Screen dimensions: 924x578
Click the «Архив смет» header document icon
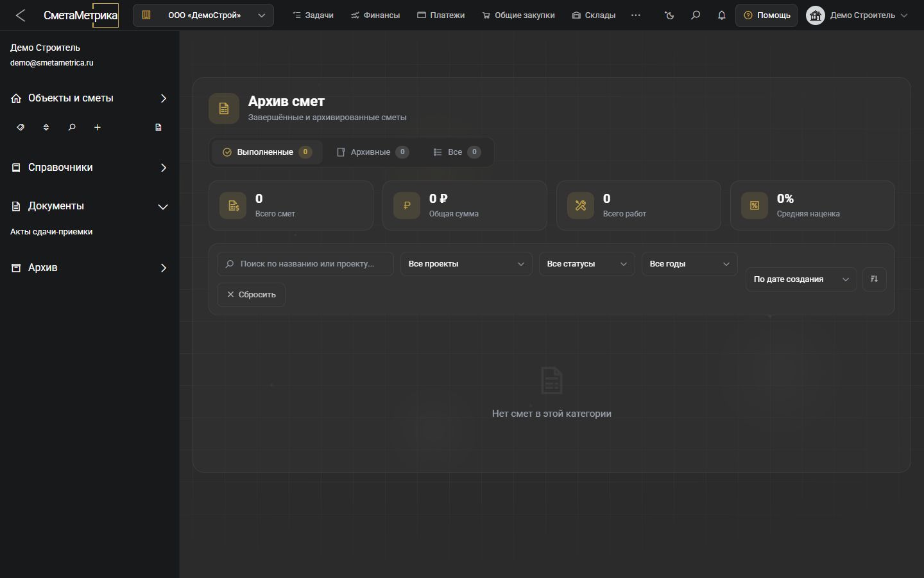click(224, 109)
